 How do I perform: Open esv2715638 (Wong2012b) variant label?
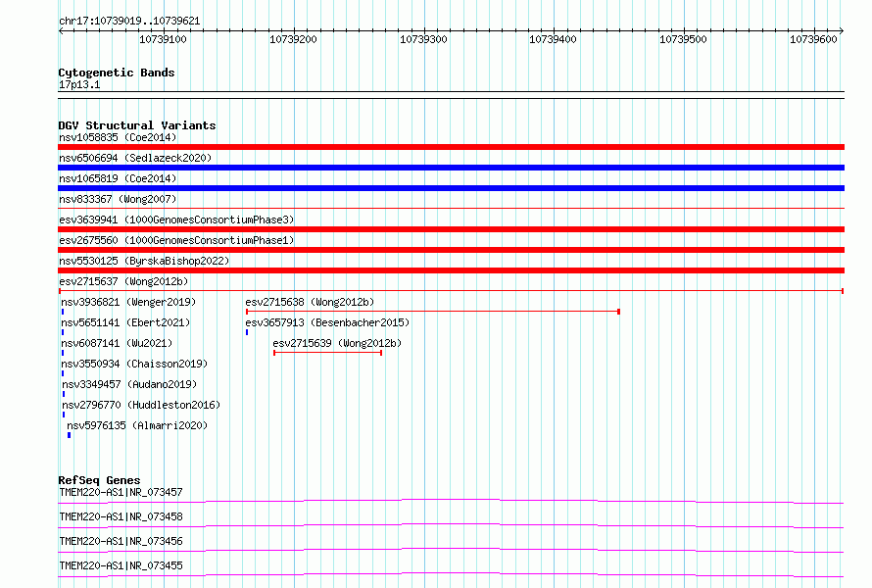tap(310, 302)
